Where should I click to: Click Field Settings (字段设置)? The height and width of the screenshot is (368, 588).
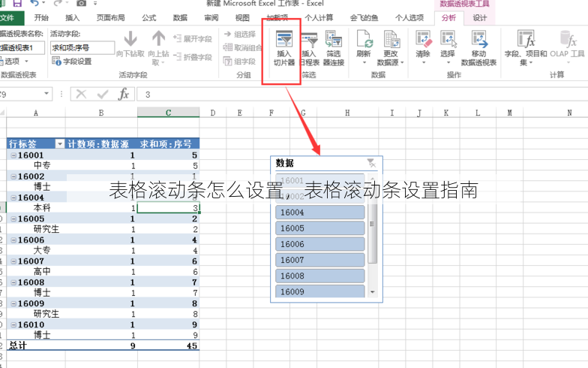click(x=72, y=61)
